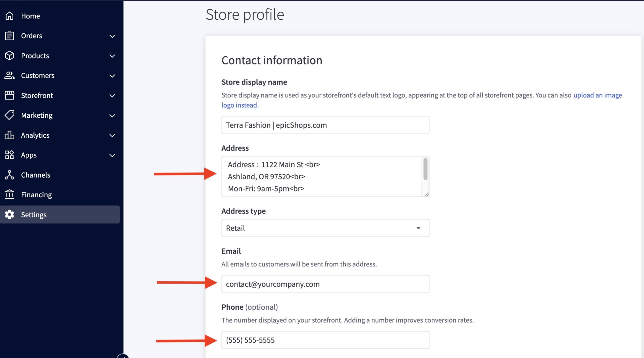Select Financing in the sidebar
The width and height of the screenshot is (644, 358).
click(x=36, y=195)
